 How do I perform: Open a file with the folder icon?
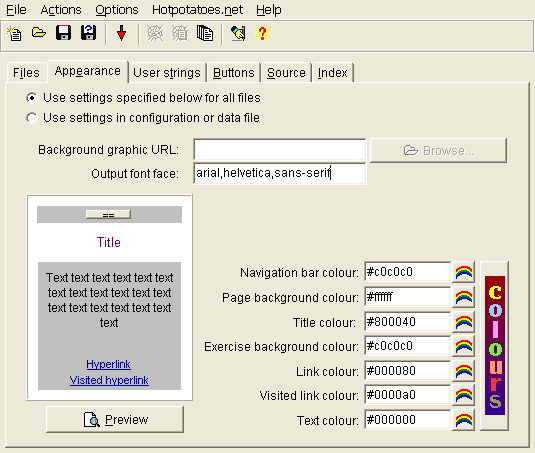coord(39,33)
